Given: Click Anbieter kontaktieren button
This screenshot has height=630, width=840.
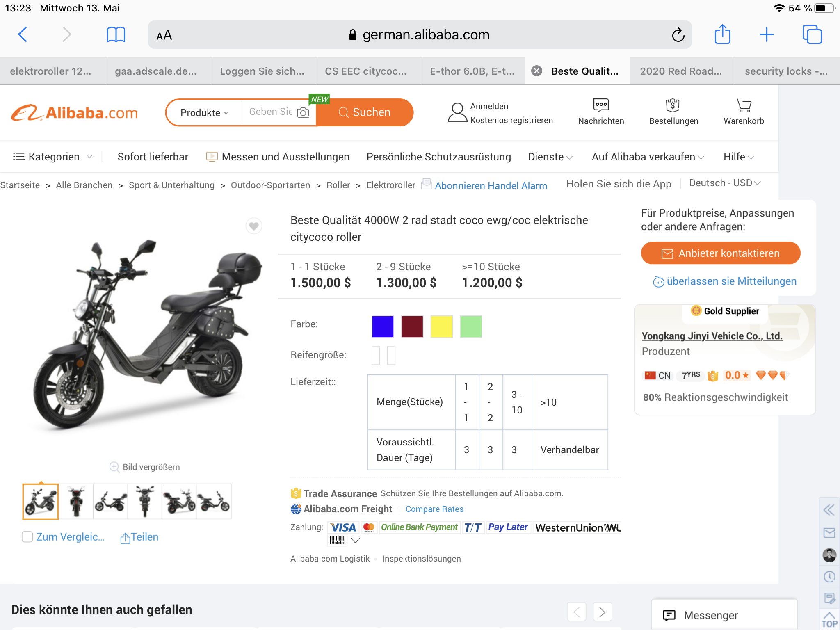Looking at the screenshot, I should click(x=721, y=253).
